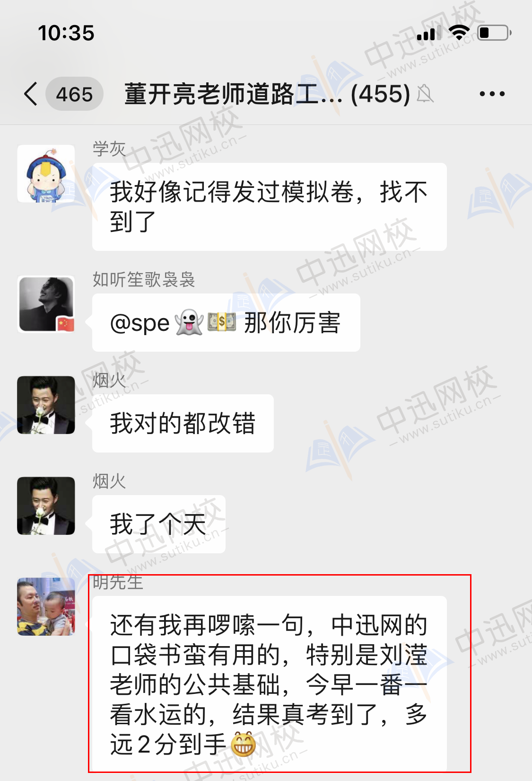View 学灰's cartoon avatar profile
The height and width of the screenshot is (781, 532).
pyautogui.click(x=46, y=174)
